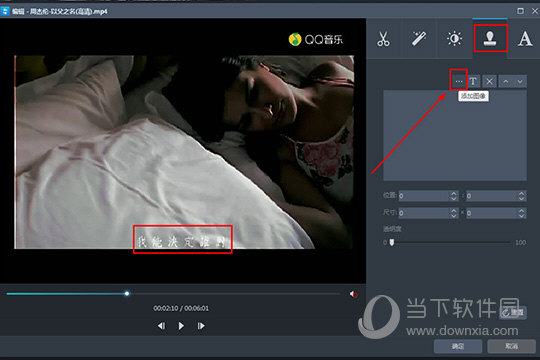Step forward one frame

[x=201, y=326]
